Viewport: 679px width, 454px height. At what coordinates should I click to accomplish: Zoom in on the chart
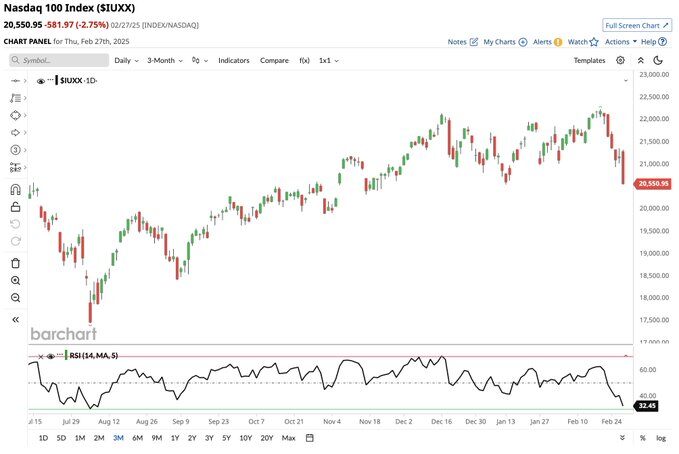(16, 280)
